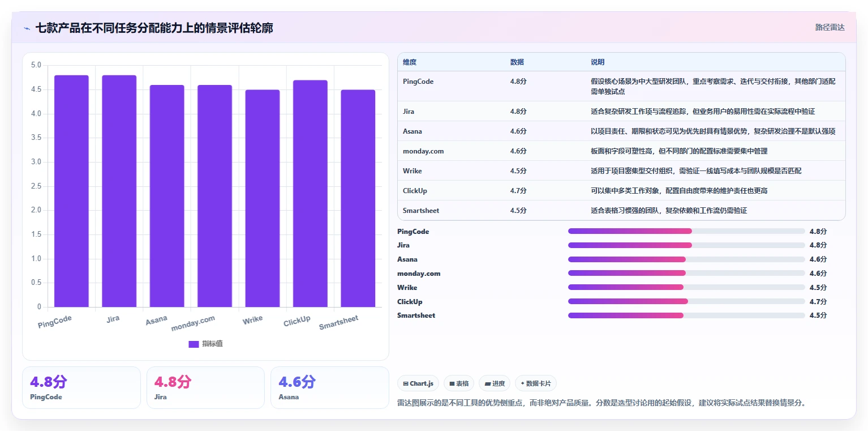The width and height of the screenshot is (868, 431).
Task: Click the Asana bar in the chart
Action: [x=167, y=196]
